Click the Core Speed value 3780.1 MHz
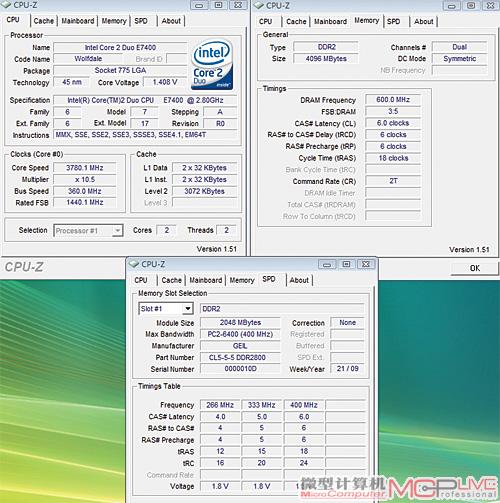The width and height of the screenshot is (500, 503). click(85, 168)
